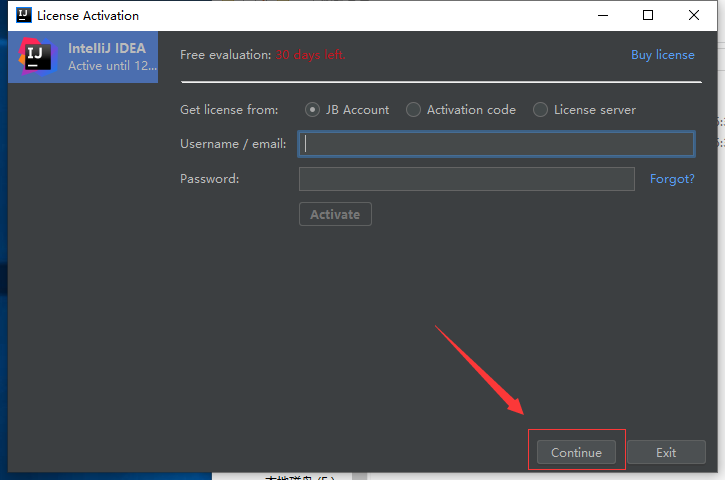The width and height of the screenshot is (725, 480).
Task: Focus the Username / email text field
Action: pyautogui.click(x=496, y=144)
